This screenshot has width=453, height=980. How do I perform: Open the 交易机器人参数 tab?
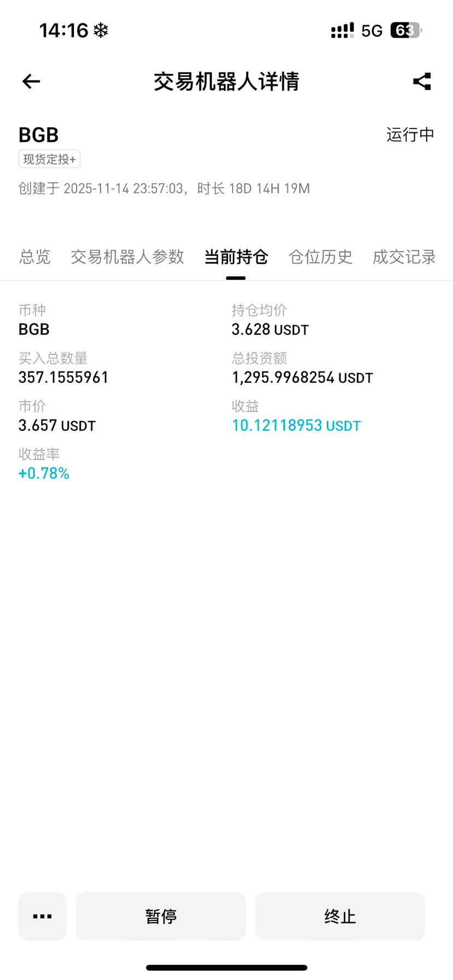(x=127, y=256)
